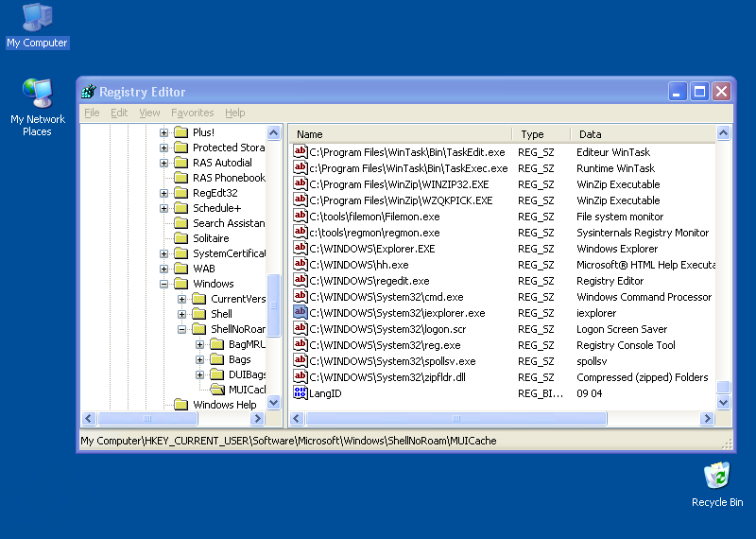Select the My Computer desktop icon
756x539 pixels.
click(37, 26)
